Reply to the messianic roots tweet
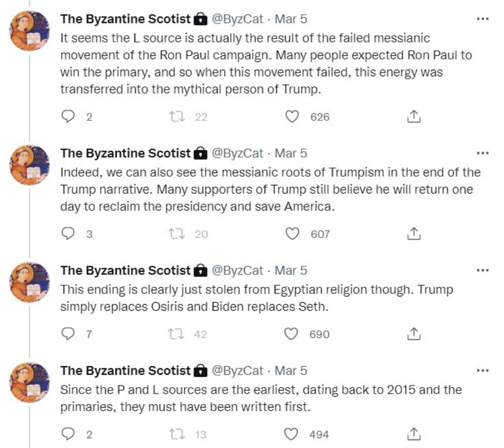 (x=69, y=234)
